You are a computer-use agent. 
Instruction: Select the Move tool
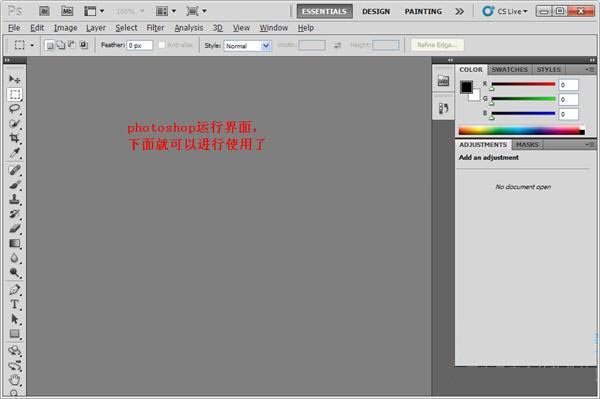15,79
